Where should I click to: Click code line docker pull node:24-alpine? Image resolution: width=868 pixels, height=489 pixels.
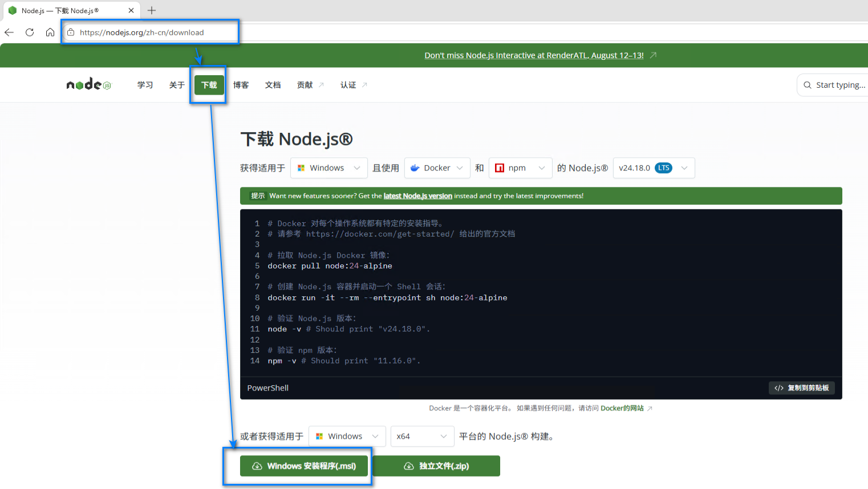[330, 266]
